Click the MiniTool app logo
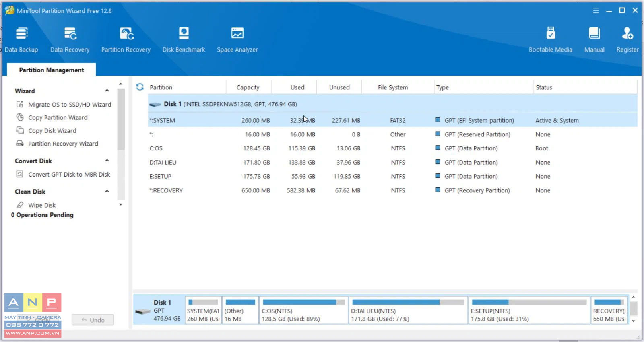This screenshot has height=342, width=644. pyautogui.click(x=10, y=10)
